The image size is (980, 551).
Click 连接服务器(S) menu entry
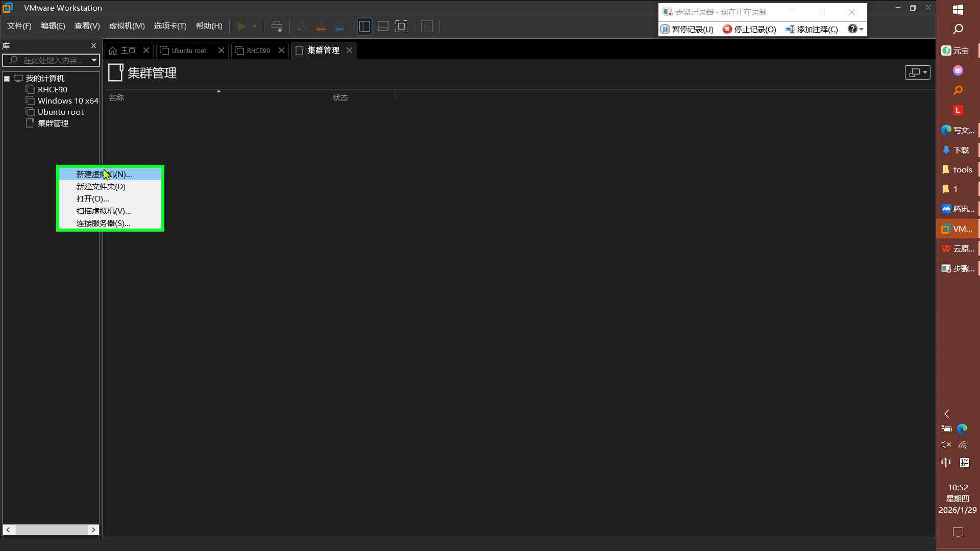point(103,223)
